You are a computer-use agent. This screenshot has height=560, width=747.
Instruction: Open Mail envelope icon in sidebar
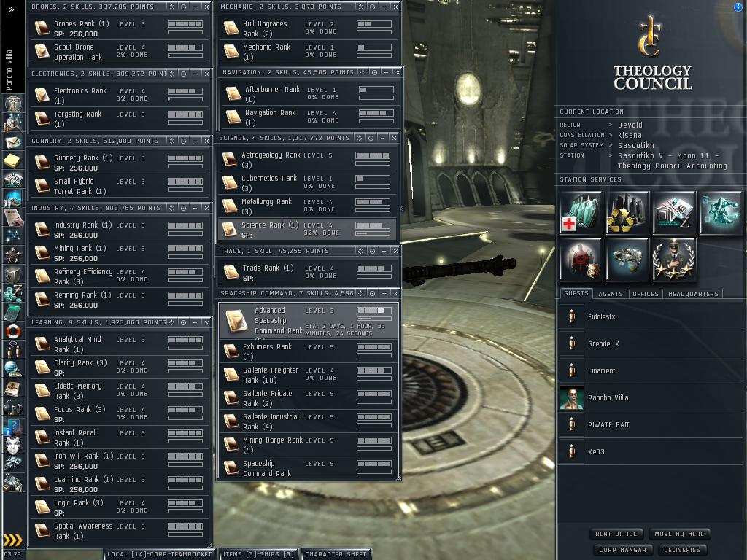click(x=13, y=142)
